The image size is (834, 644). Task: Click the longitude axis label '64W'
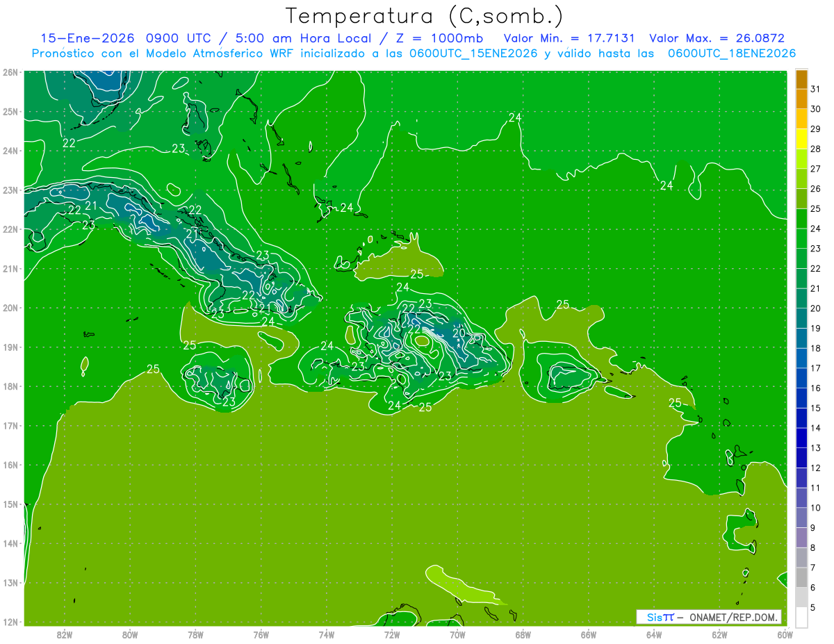(x=654, y=634)
